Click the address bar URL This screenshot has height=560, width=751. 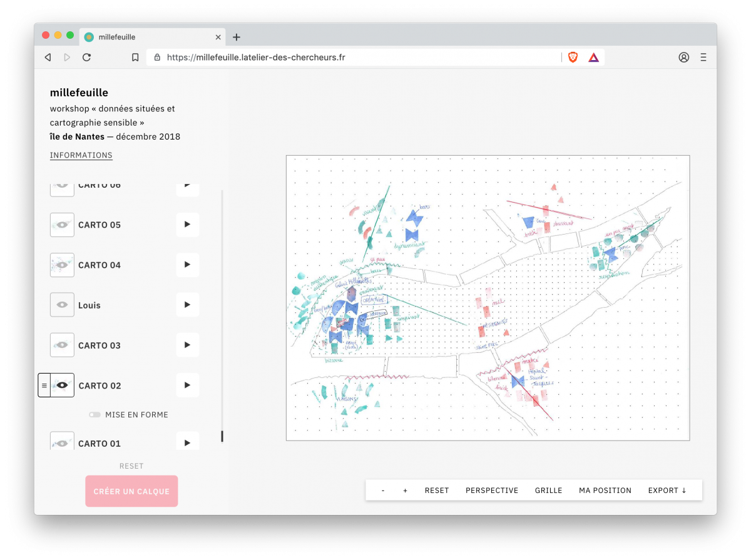[256, 58]
